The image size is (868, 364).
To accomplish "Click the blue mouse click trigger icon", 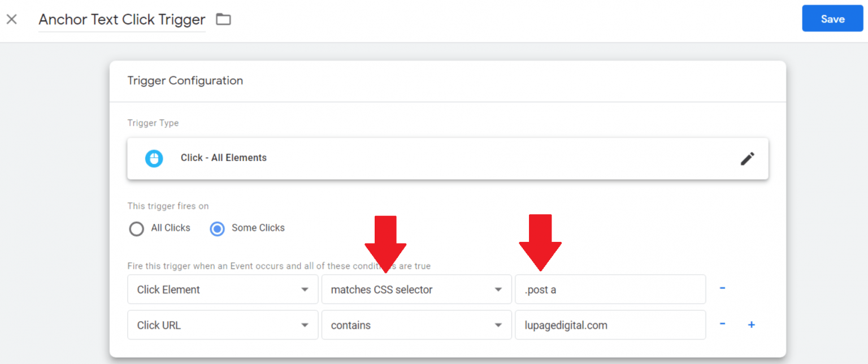I will [154, 158].
